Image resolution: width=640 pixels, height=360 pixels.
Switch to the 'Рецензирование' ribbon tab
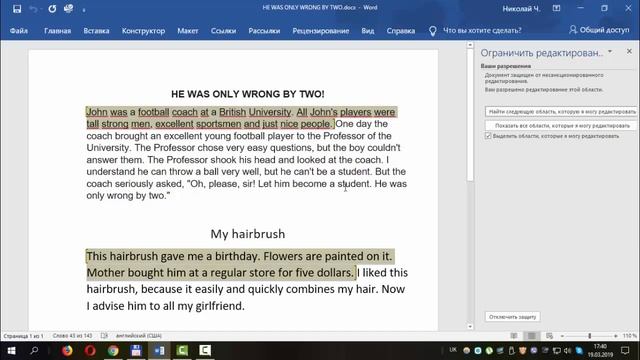(x=321, y=31)
